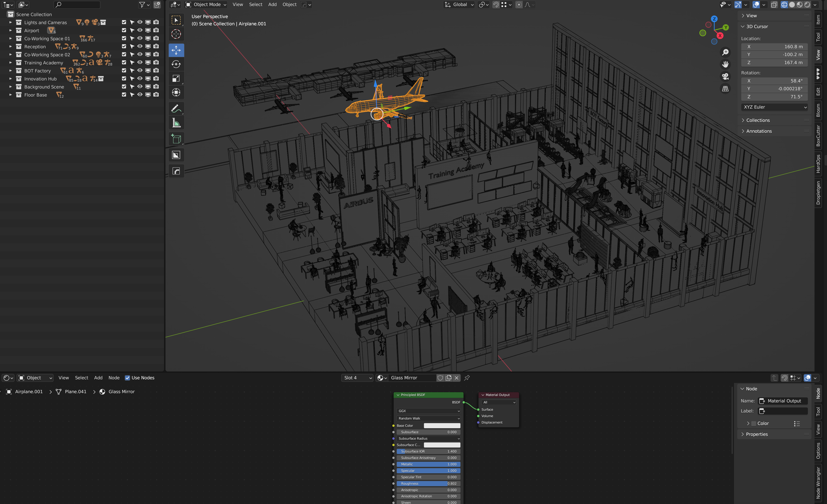Toggle camera view icon in viewport
This screenshot has height=504, width=827.
[725, 76]
